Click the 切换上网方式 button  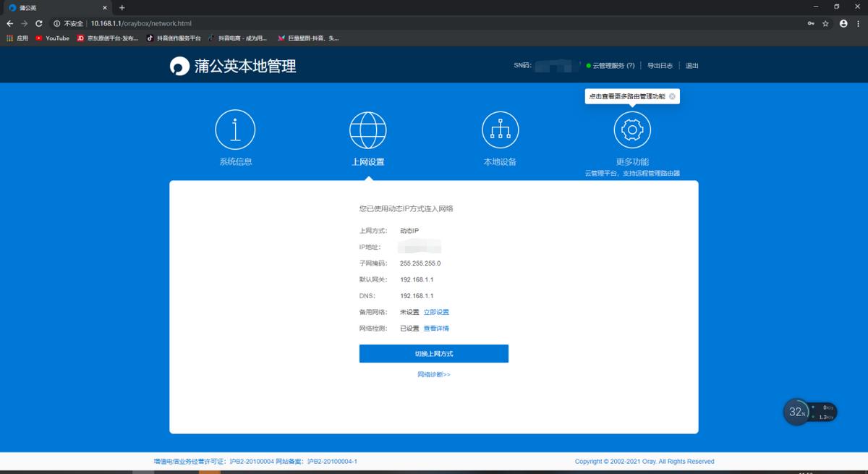433,353
